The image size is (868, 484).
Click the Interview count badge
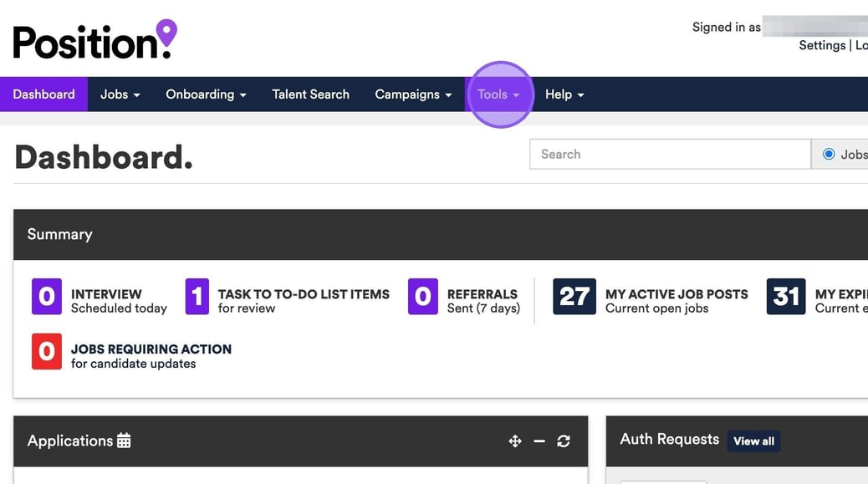tap(46, 297)
